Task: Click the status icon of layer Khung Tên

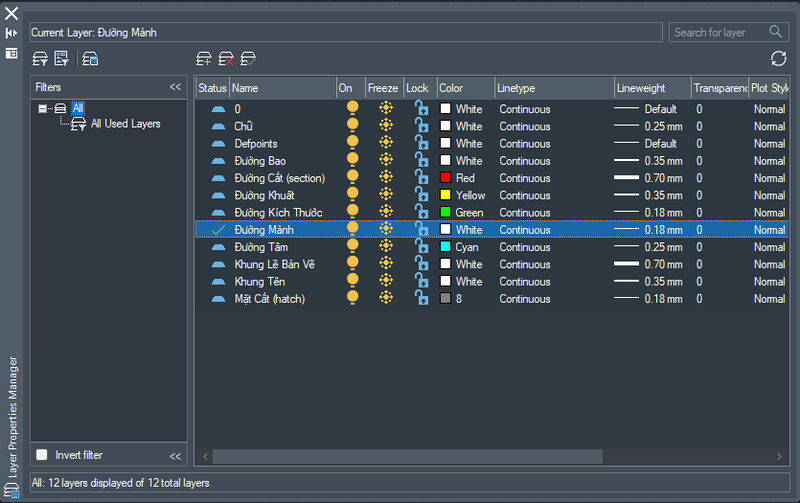Action: (218, 282)
